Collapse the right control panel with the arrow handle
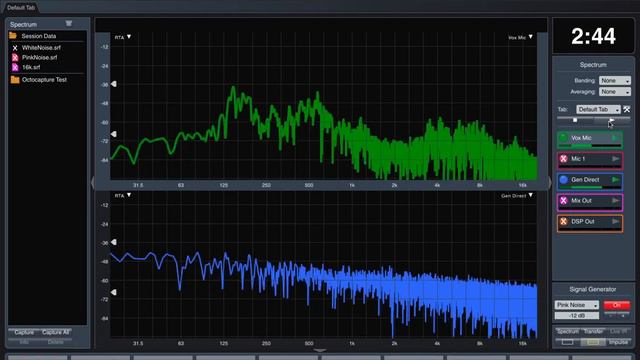The height and width of the screenshot is (360, 640). [549, 182]
